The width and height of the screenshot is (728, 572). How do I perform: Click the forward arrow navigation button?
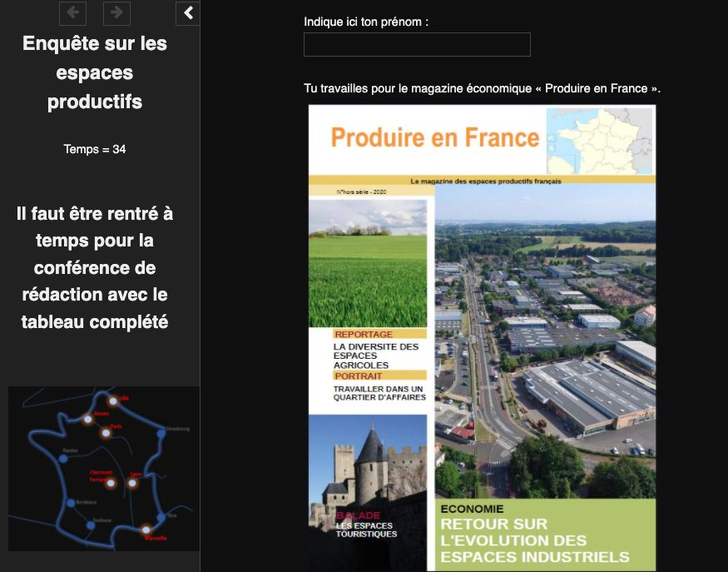click(x=116, y=12)
